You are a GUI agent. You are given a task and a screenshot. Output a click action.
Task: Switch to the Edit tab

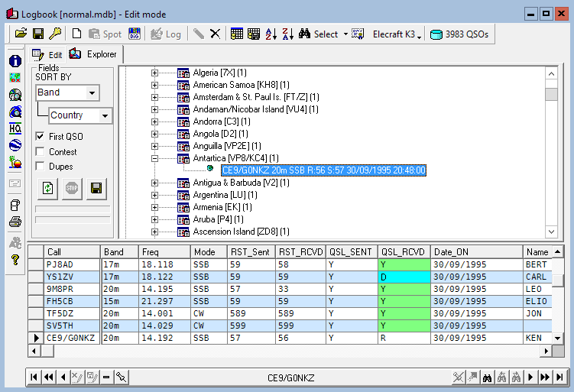pos(47,55)
